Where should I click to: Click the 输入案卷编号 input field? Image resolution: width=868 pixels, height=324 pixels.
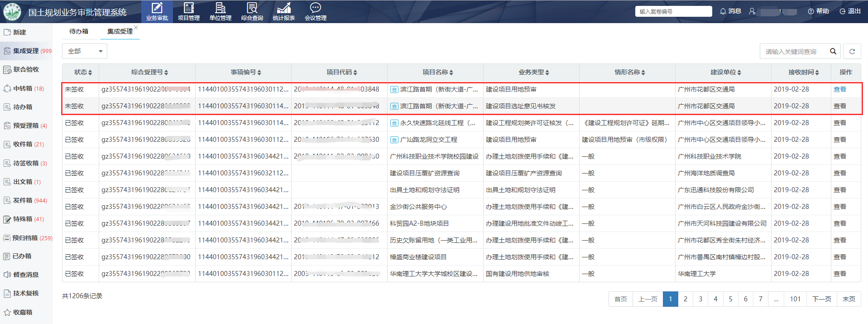673,12
